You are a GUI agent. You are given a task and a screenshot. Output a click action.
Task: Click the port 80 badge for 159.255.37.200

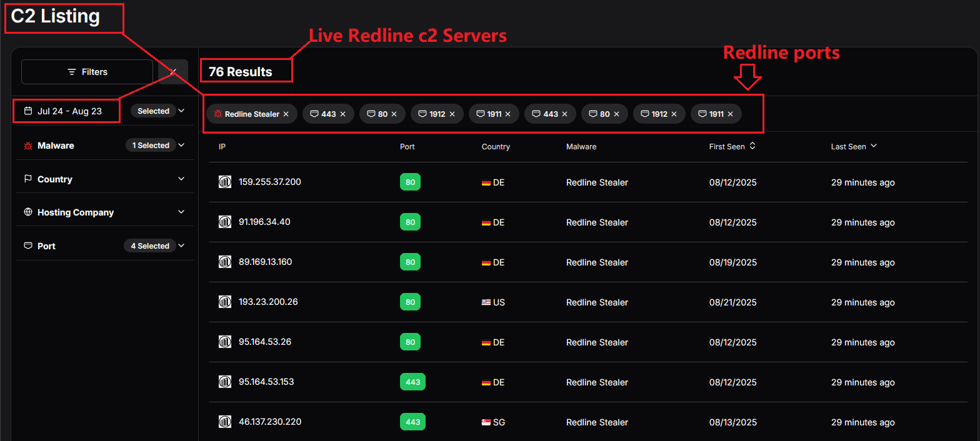[x=410, y=182]
